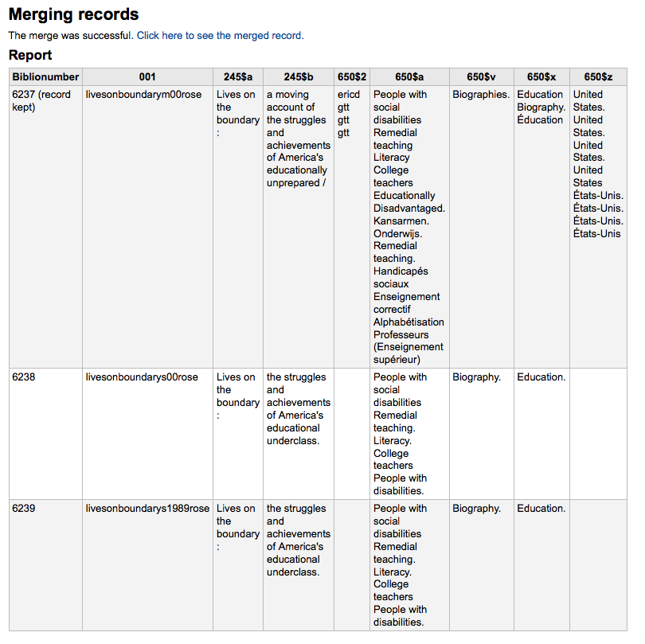645x644 pixels.
Task: Click the 245$a column header
Action: tap(238, 77)
